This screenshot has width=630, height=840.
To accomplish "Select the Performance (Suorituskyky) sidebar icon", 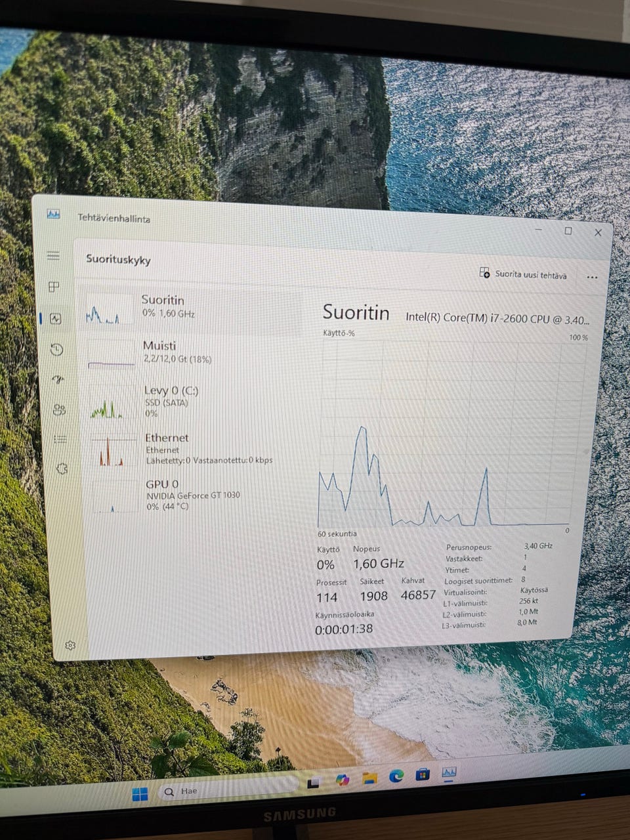I will tap(55, 319).
